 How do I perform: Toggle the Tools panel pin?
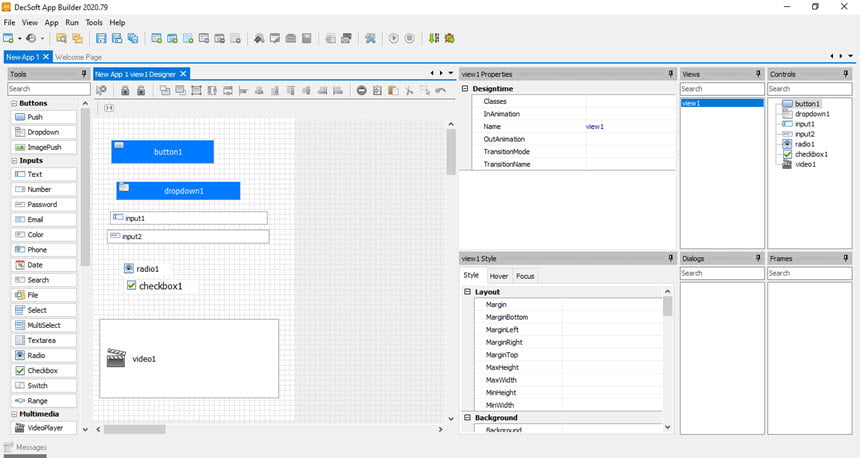pos(84,73)
